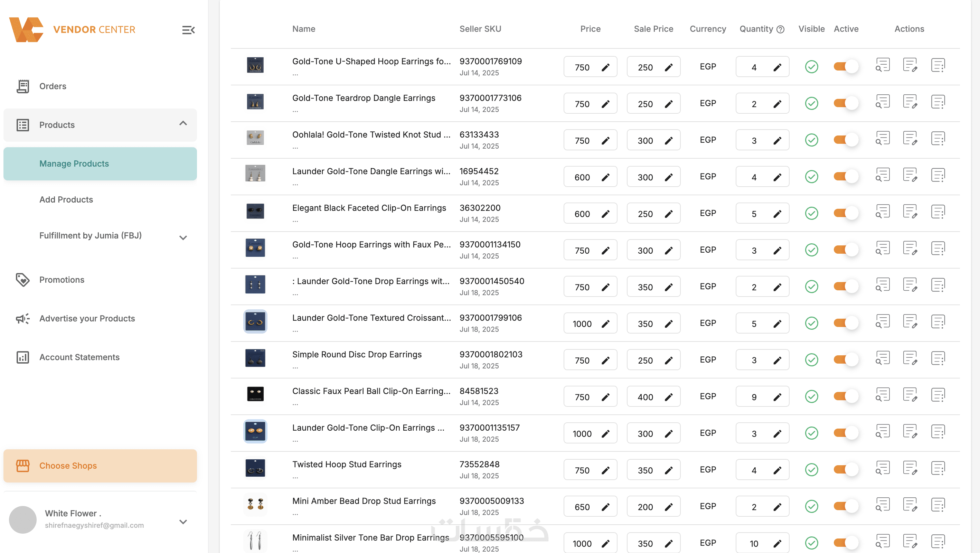This screenshot has height=553, width=980.
Task: Open last action icon for Oohlala Twisted Knot Stud
Action: click(x=938, y=139)
